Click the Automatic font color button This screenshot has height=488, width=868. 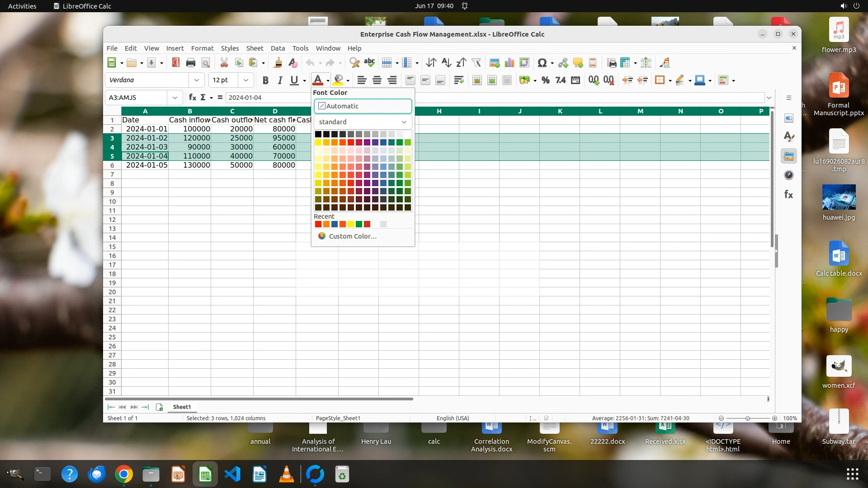[363, 106]
